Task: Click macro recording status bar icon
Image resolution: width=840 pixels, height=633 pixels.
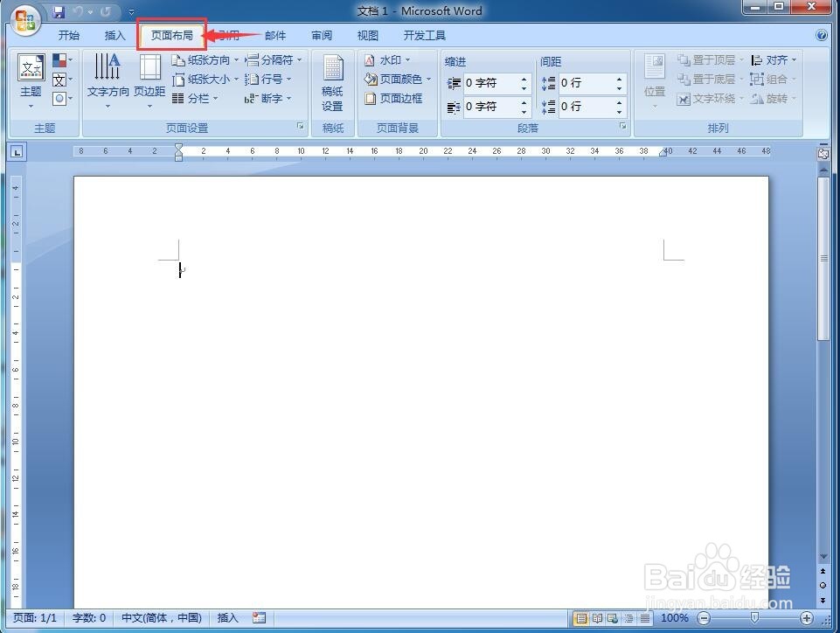Action: [260, 618]
